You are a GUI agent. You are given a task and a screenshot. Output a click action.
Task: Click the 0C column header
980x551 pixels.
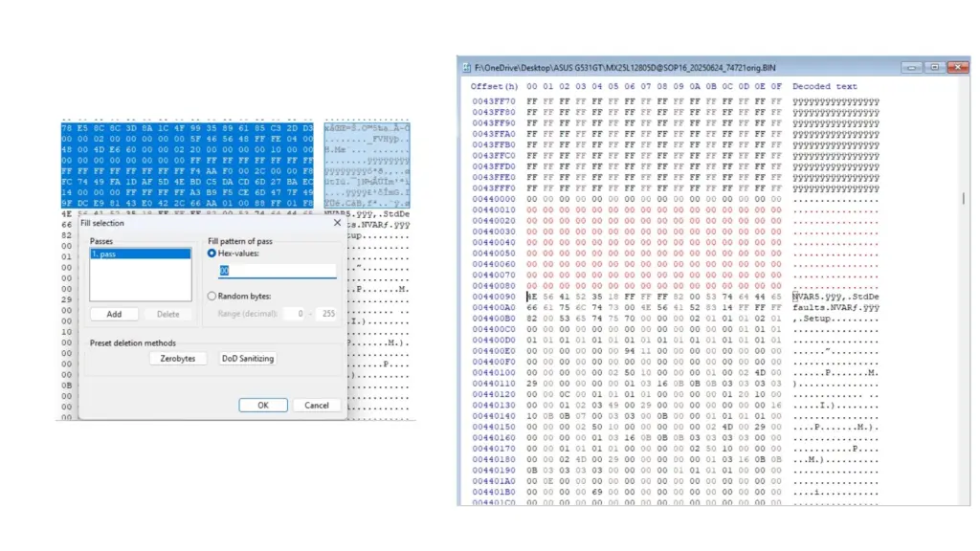point(727,87)
